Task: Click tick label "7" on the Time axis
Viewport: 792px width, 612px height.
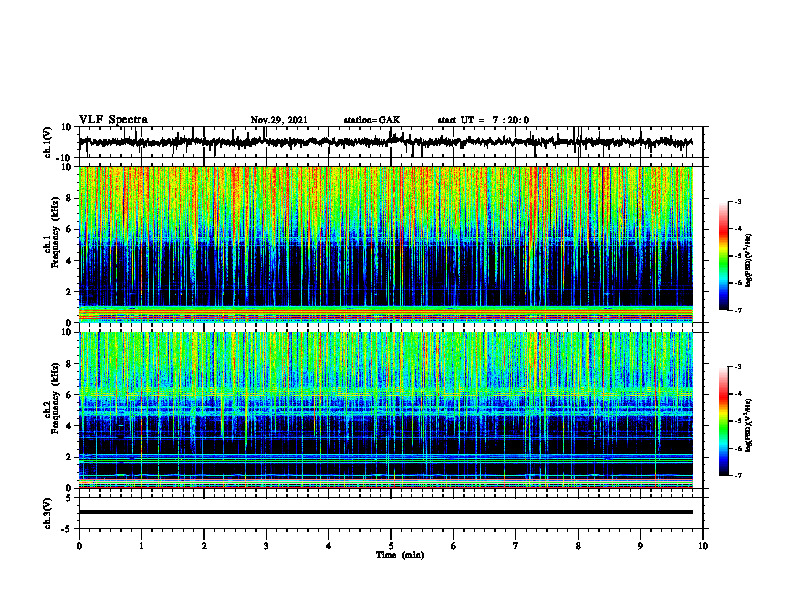Action: [x=516, y=546]
